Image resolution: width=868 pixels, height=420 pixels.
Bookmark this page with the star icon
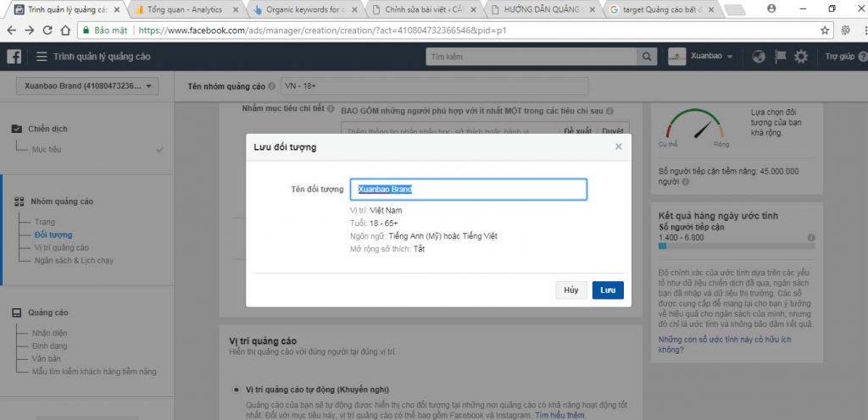coord(825,30)
